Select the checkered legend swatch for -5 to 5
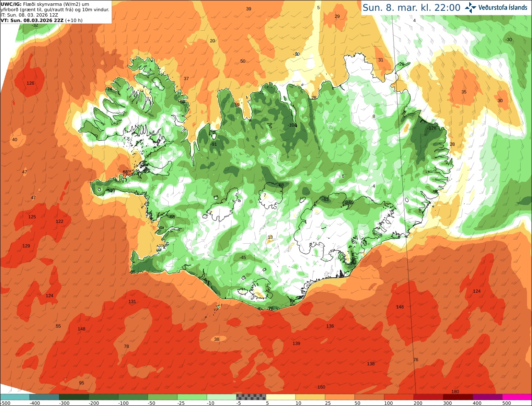This screenshot has height=406, width=532. [x=251, y=397]
